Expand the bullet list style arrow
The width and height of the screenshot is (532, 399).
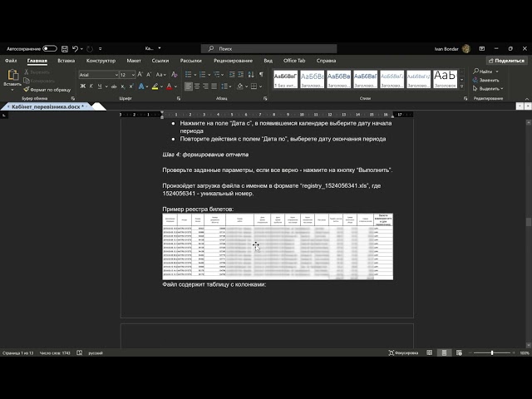pos(195,75)
